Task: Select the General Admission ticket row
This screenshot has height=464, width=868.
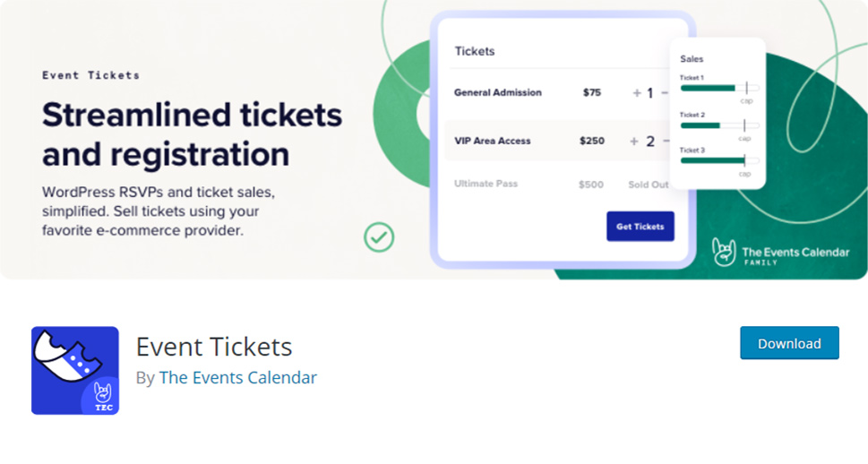Action: click(x=560, y=93)
